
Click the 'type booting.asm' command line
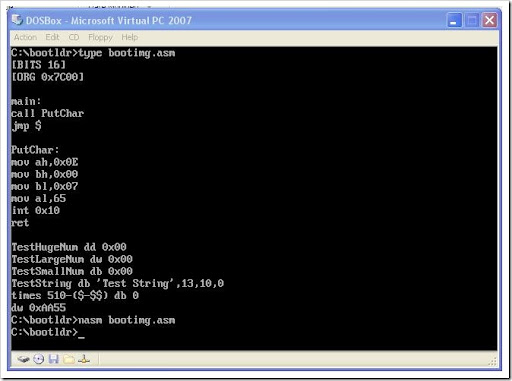[x=93, y=53]
